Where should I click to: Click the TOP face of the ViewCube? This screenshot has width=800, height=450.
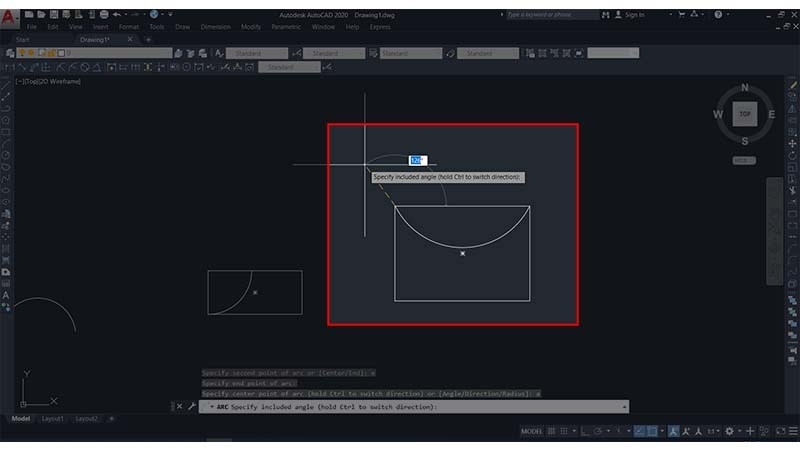point(745,114)
